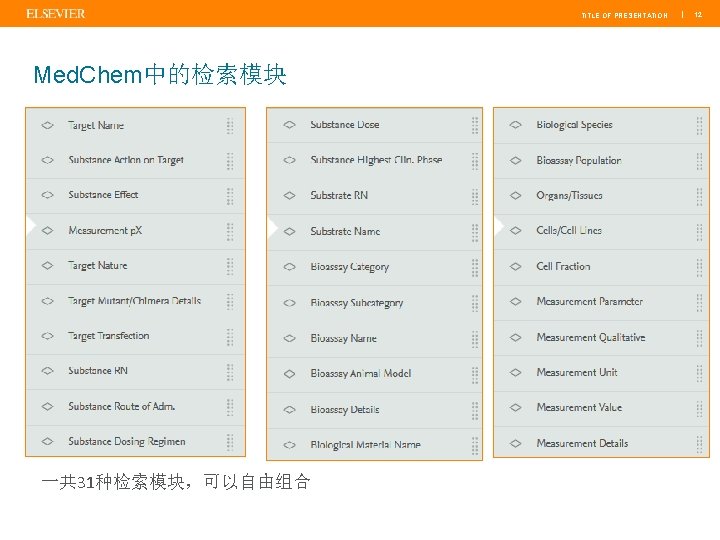The height and width of the screenshot is (540, 720).
Task: Select the Substance Route of Adm. module
Action: coord(135,407)
